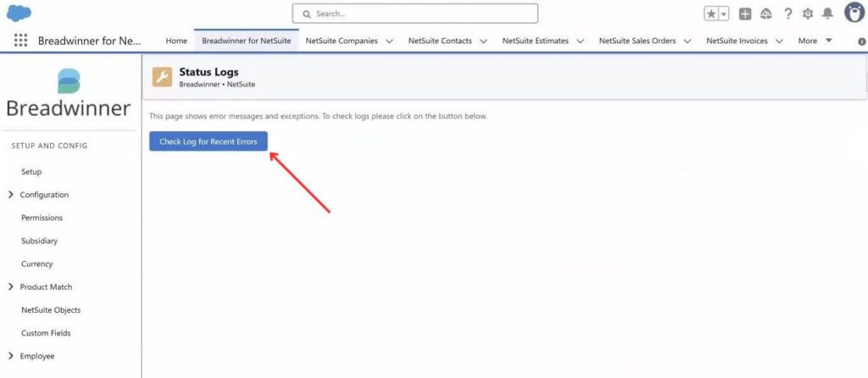Select the Configuration sidebar item
Screen dimensions: 868x378
coord(44,195)
